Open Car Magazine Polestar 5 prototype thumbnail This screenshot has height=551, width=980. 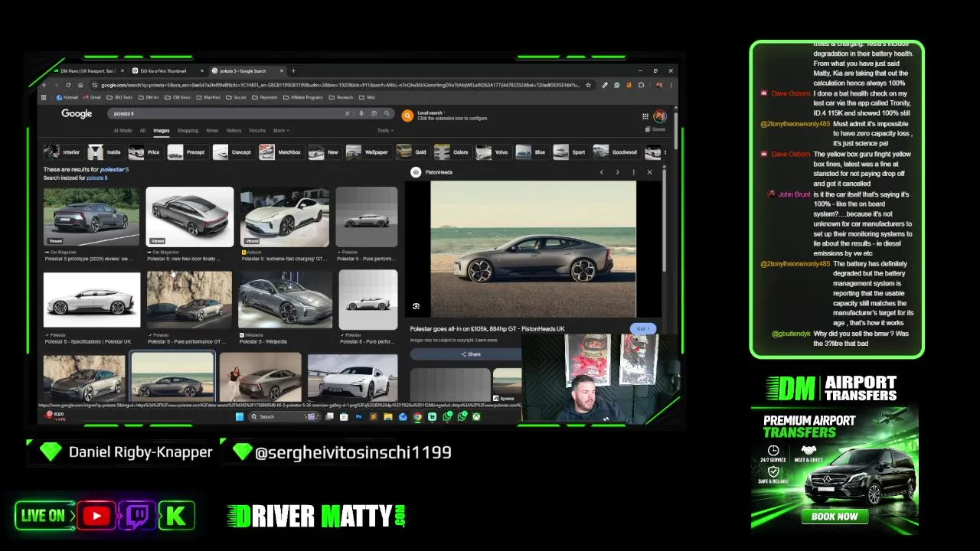[x=92, y=217]
